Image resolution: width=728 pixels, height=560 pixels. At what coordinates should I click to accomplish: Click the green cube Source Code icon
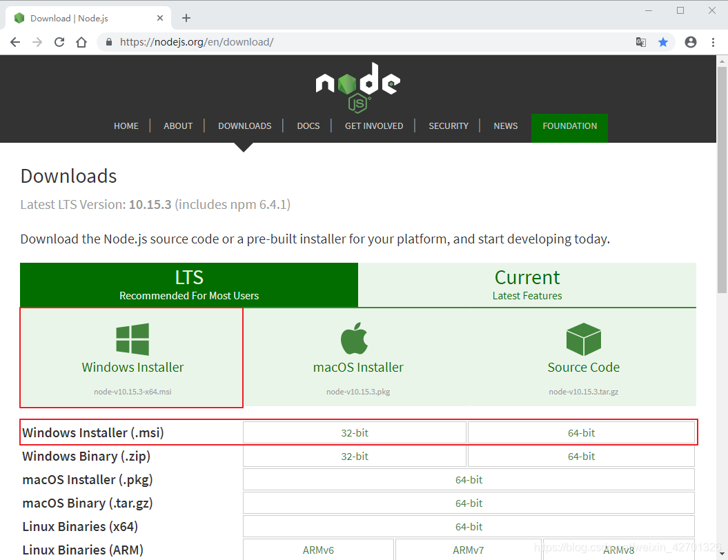point(583,338)
